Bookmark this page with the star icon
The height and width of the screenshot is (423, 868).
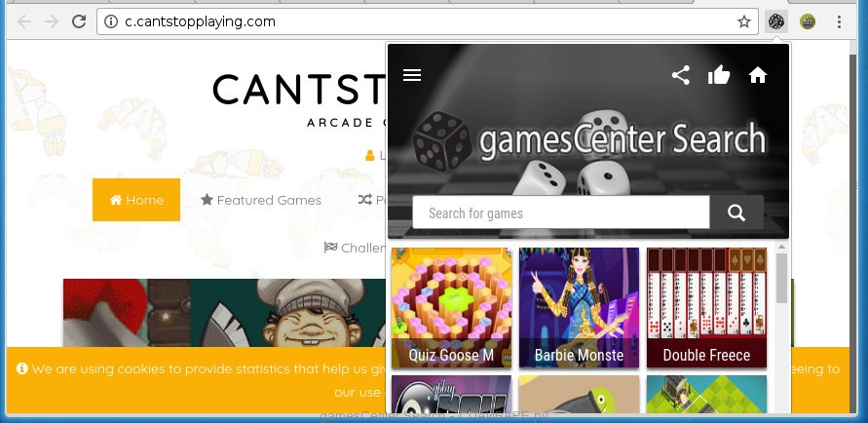pyautogui.click(x=744, y=21)
